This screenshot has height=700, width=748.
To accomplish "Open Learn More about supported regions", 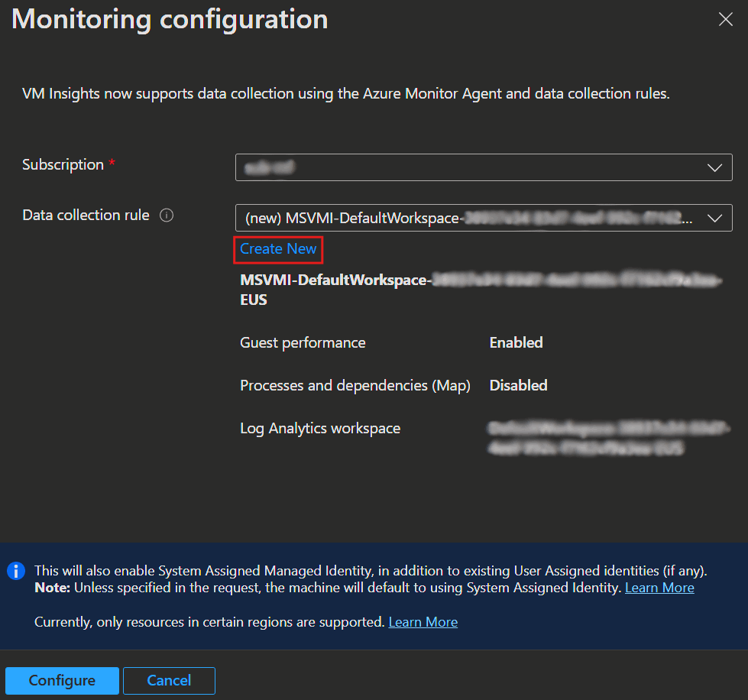I will tap(423, 622).
